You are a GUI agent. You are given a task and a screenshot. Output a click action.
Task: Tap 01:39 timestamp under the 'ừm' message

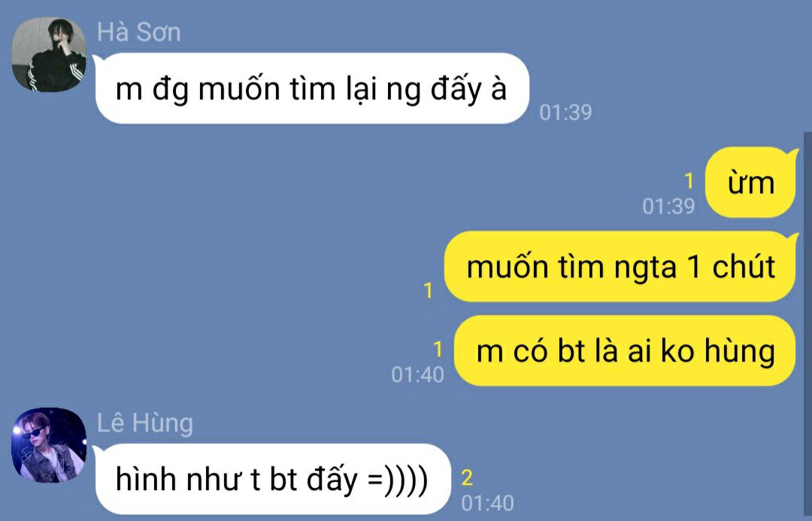tap(668, 206)
